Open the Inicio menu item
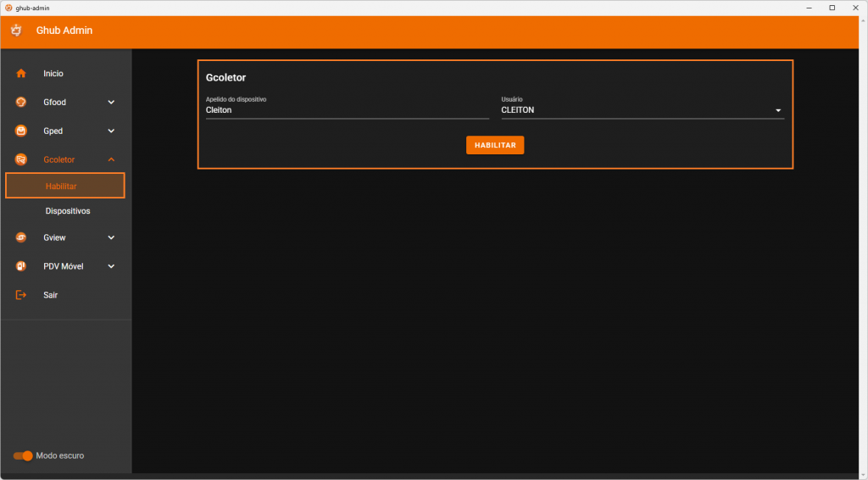This screenshot has width=868, height=480. (65, 74)
